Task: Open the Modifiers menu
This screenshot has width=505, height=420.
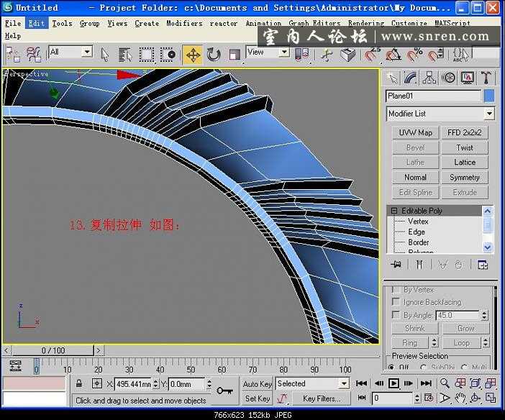Action: (184, 23)
